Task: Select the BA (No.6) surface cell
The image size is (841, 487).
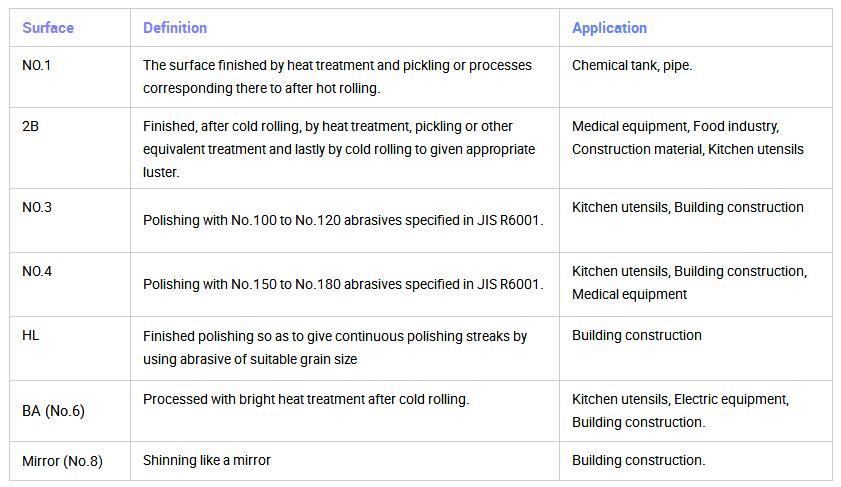Action: pos(70,411)
